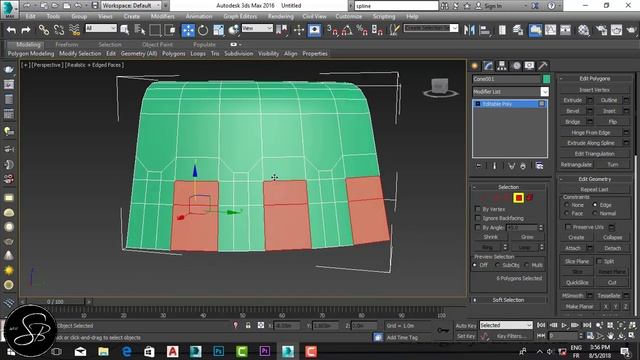Activate the Select and Link chain icon
This screenshot has height=360, width=640.
pyautogui.click(x=43, y=30)
